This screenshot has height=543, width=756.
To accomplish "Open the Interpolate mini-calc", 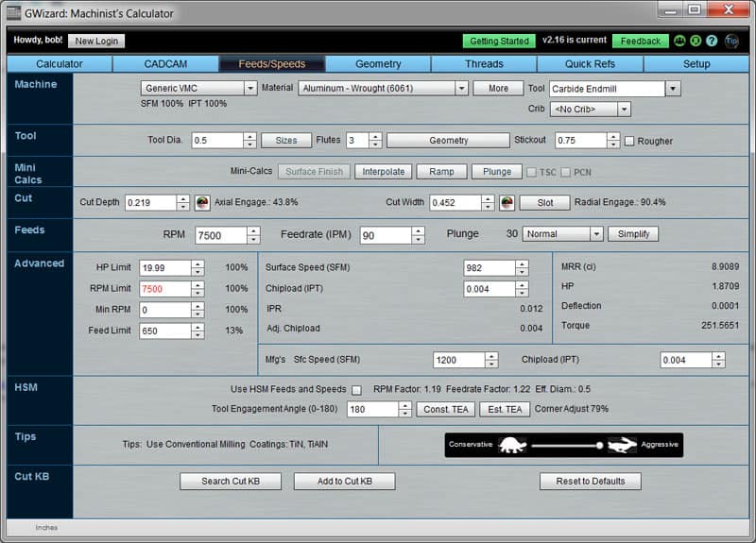I will pos(384,172).
